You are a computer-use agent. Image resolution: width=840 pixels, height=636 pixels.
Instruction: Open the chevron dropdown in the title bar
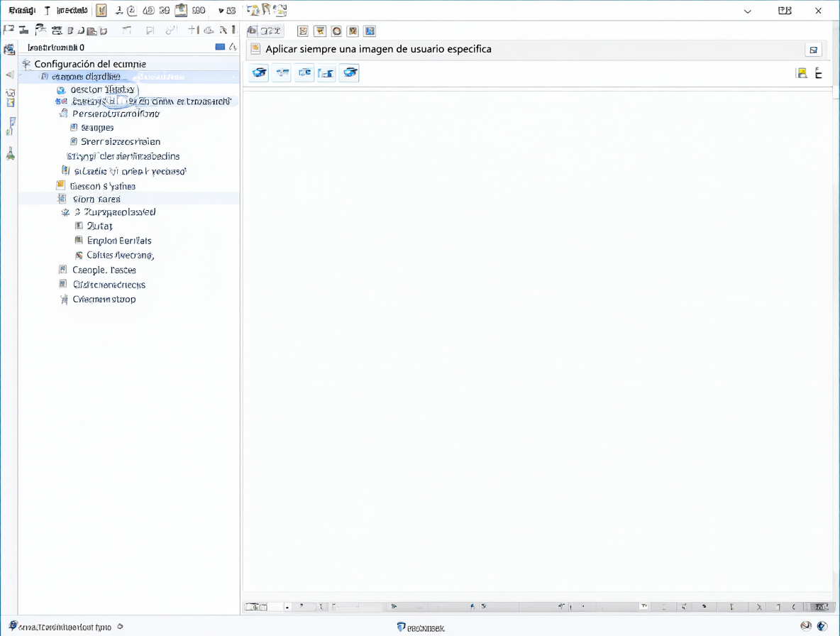pos(747,11)
